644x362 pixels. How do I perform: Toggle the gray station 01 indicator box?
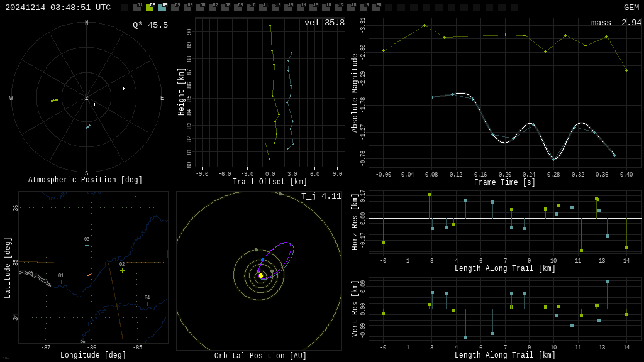pos(137,8)
